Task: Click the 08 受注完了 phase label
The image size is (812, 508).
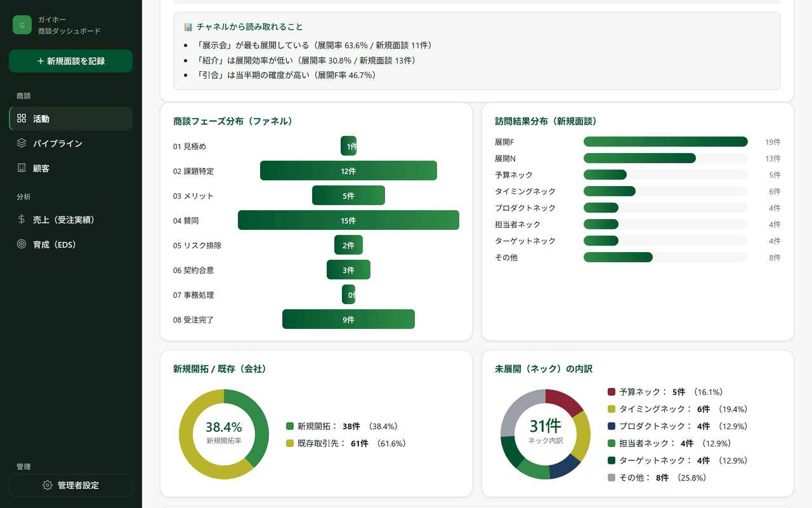Action: coord(193,320)
